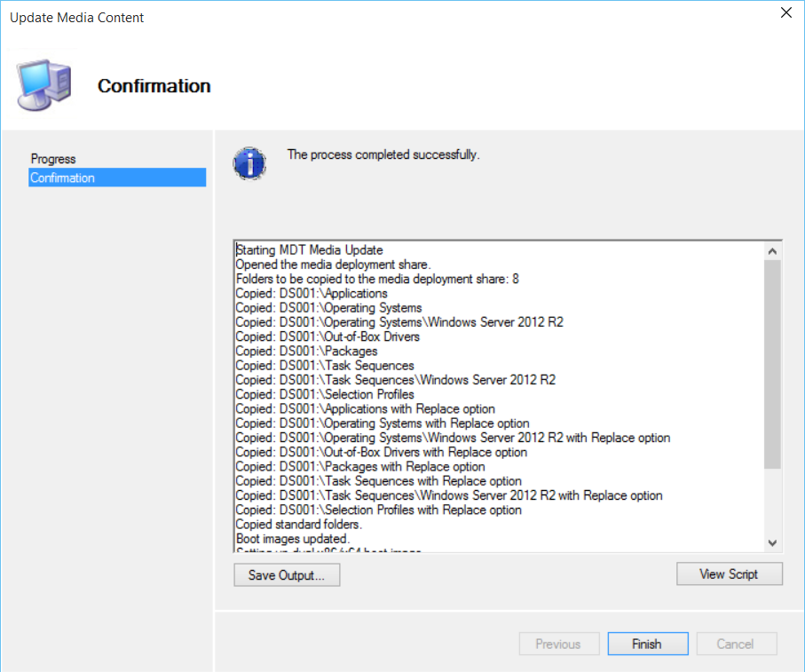Click the computer wizard icon in header
This screenshot has height=672, width=805.
point(45,85)
